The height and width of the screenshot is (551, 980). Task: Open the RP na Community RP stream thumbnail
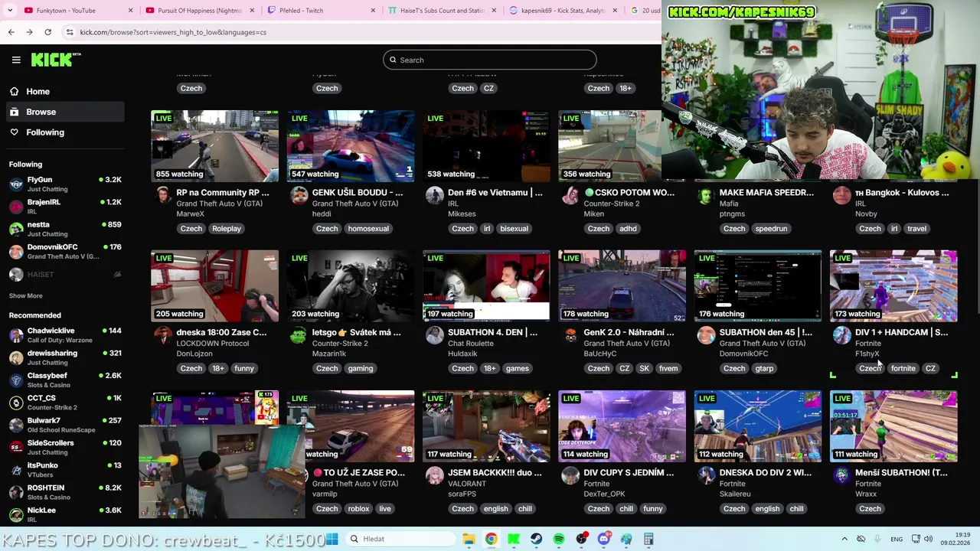click(214, 146)
